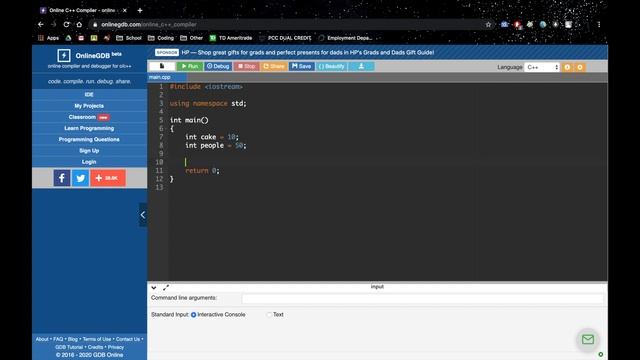Expand the input panel to fullscreen
Viewport: 640px width, 360px height.
(x=166, y=288)
